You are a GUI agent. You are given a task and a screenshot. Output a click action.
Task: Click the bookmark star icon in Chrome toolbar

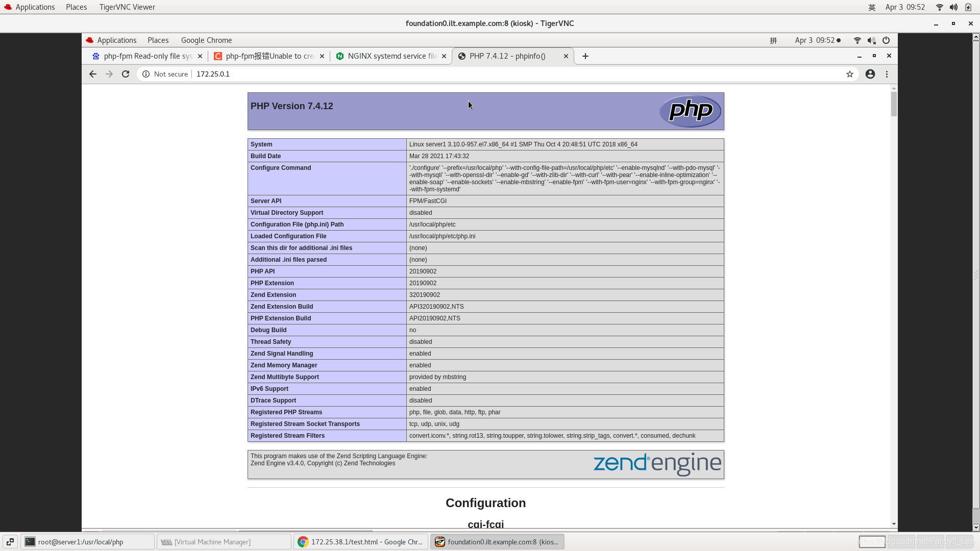click(850, 74)
